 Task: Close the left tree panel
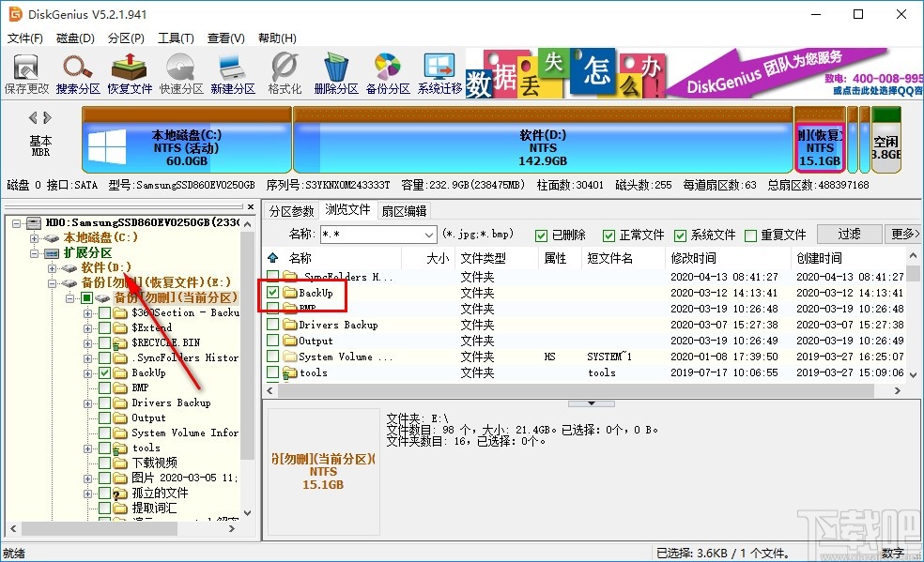pyautogui.click(x=251, y=207)
